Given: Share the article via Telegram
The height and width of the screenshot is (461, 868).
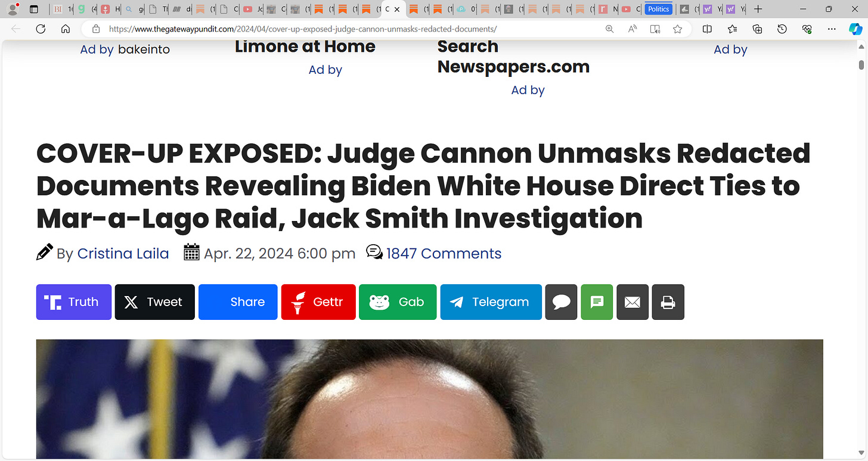Looking at the screenshot, I should coord(491,302).
